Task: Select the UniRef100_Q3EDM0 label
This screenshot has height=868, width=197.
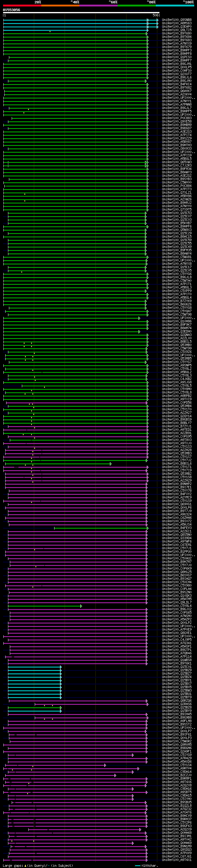Action: tap(176, 331)
